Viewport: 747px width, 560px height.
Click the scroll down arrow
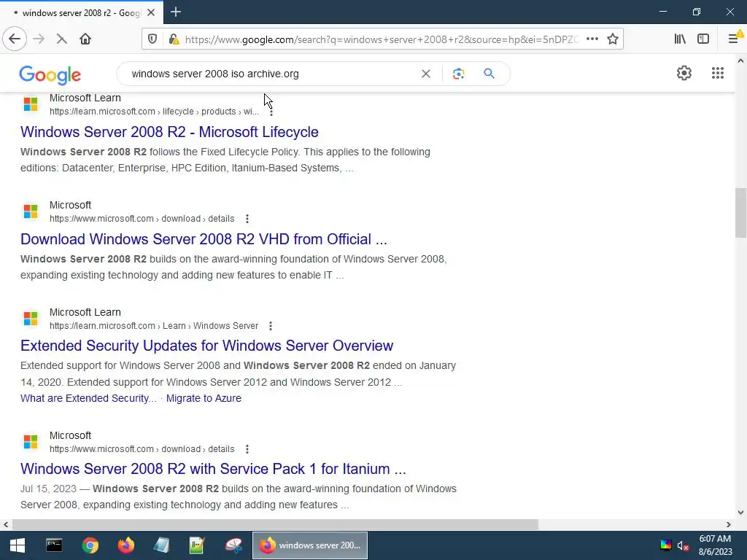click(x=740, y=513)
